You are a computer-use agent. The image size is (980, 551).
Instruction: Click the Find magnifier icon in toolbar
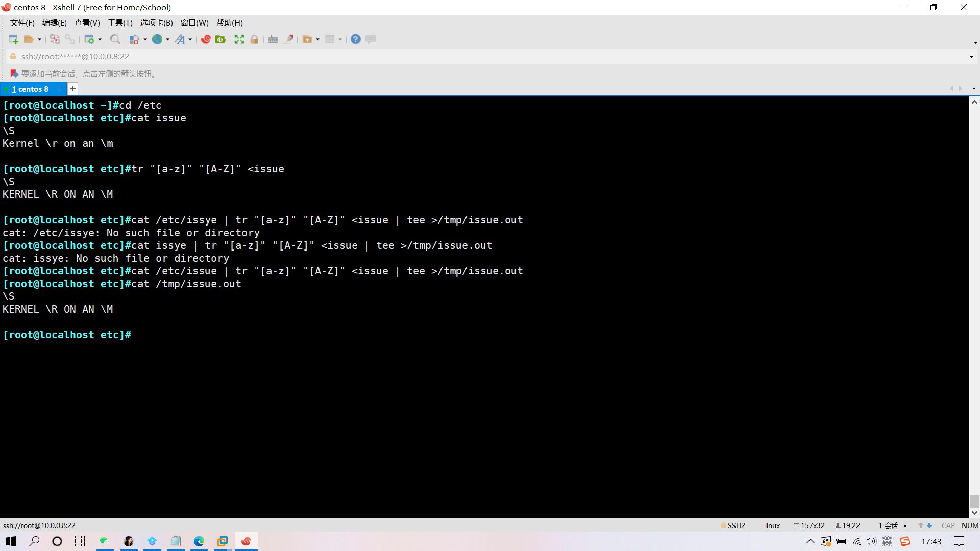[115, 39]
